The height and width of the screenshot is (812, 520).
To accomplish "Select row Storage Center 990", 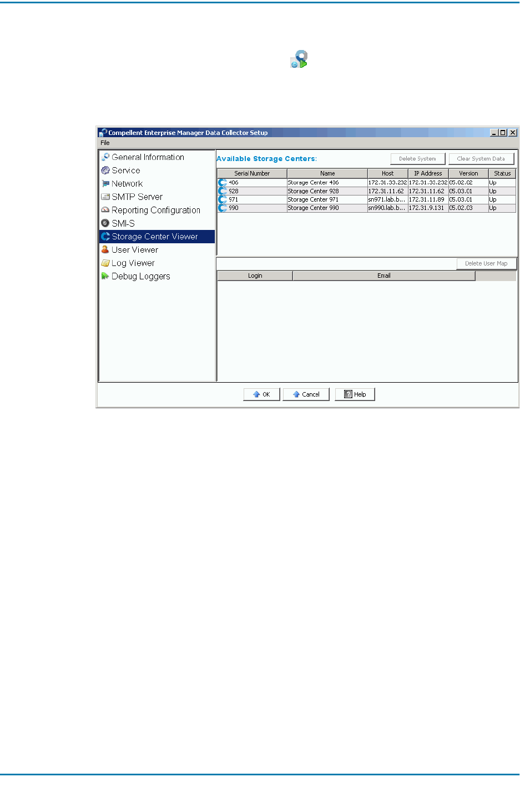I will [366, 208].
